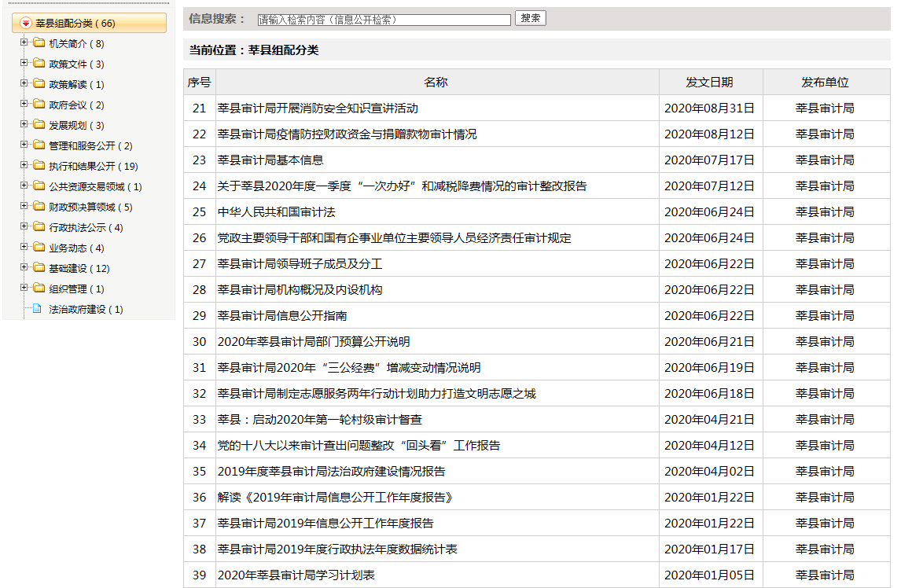Focus the 信息搜索 input field
901x588 pixels.
tap(384, 20)
